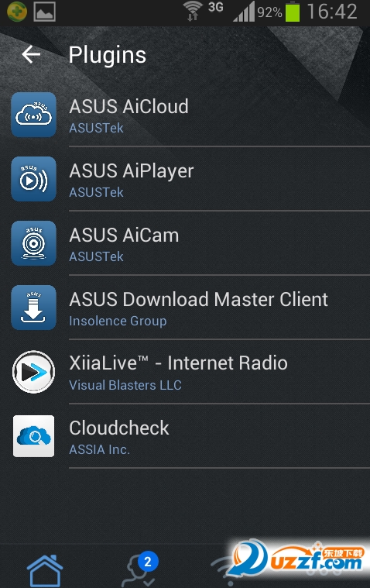Choose the ASUS AiCam plugin title

(x=124, y=236)
